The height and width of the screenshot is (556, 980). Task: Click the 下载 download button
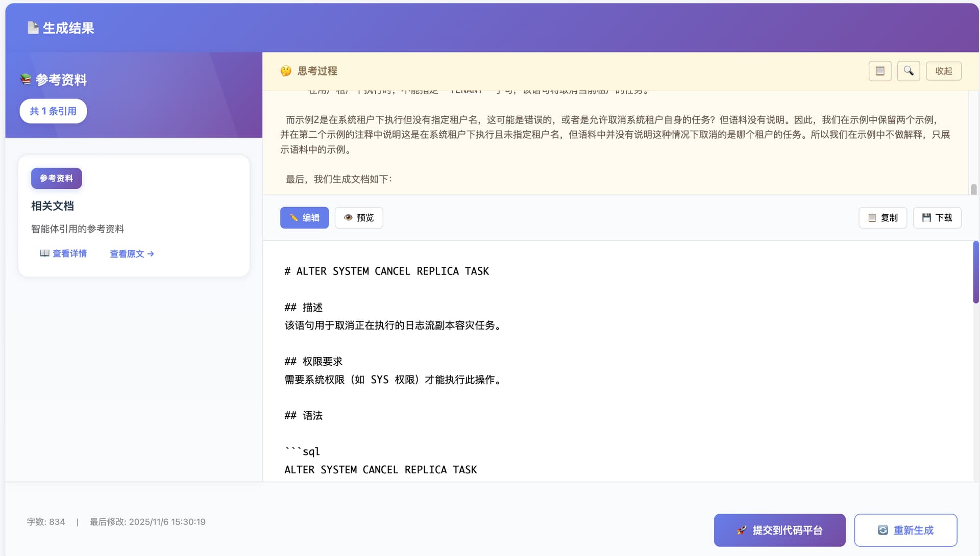pyautogui.click(x=937, y=218)
